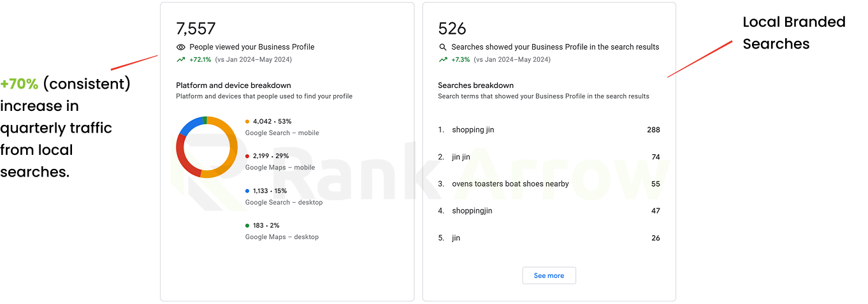Click the green trend arrow near +72.1%

tap(181, 60)
